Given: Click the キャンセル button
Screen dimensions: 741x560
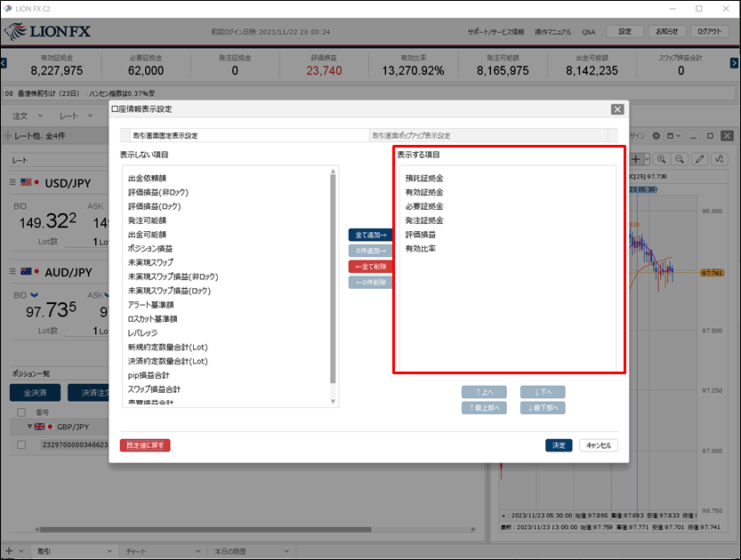Looking at the screenshot, I should coord(599,445).
